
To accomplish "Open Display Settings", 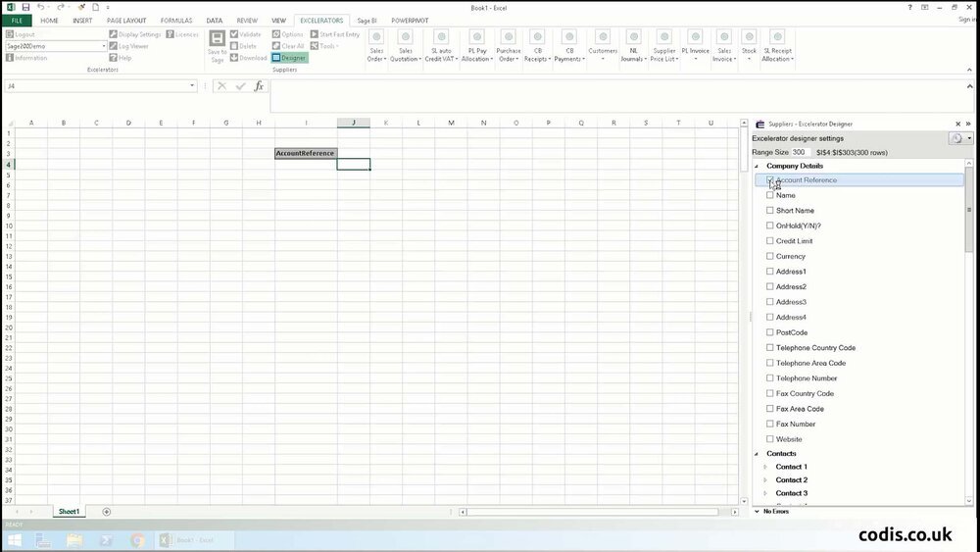I will coord(134,34).
